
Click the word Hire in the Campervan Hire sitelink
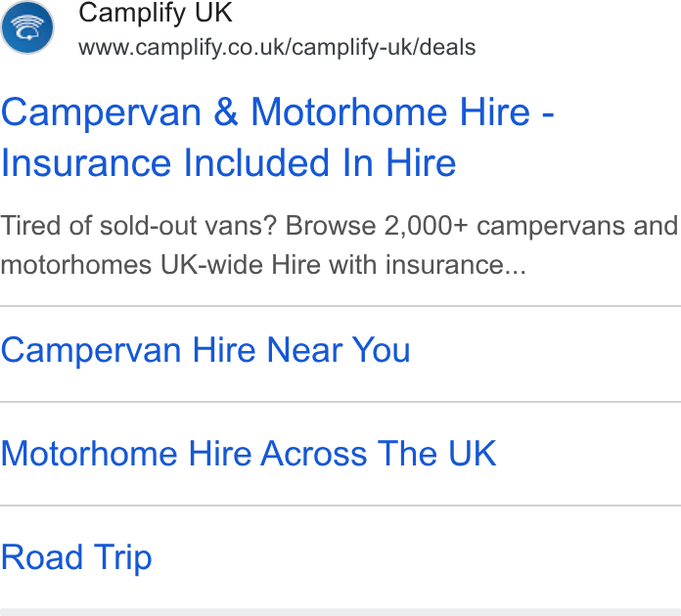tap(224, 350)
